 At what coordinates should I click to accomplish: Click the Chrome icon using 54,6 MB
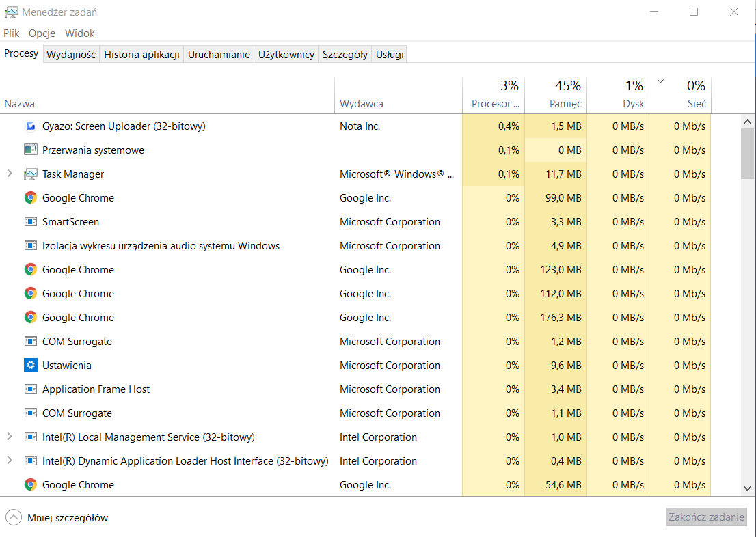[30, 485]
